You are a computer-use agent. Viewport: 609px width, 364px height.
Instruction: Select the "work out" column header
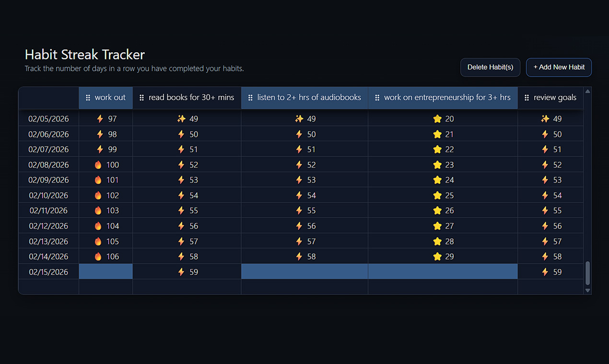pyautogui.click(x=105, y=97)
